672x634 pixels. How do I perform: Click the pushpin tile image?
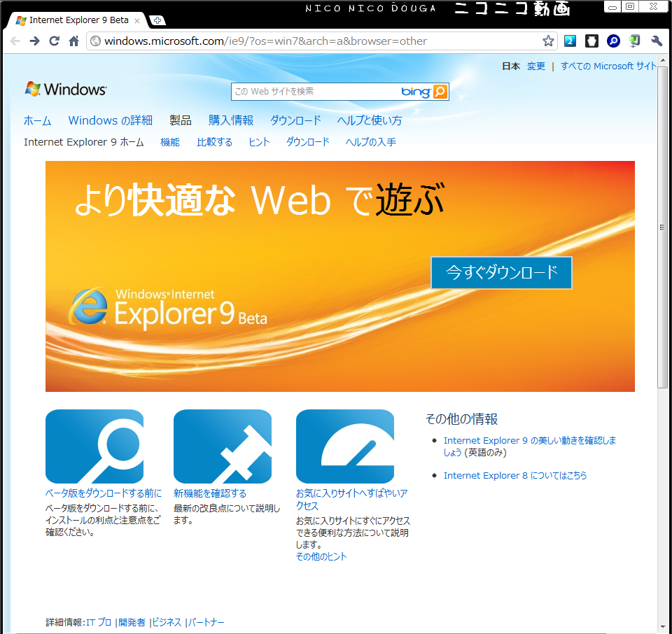pyautogui.click(x=223, y=446)
